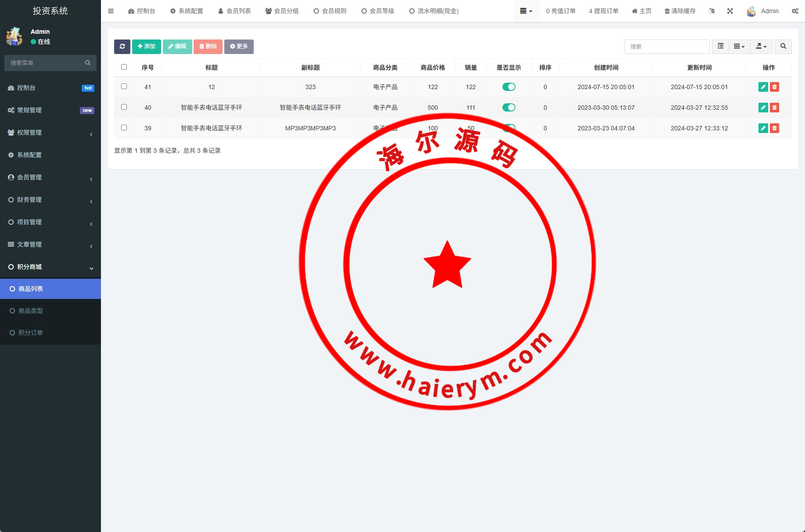Viewport: 805px width, 532px height.
Task: Turn off display switch for item 40
Action: (x=509, y=108)
